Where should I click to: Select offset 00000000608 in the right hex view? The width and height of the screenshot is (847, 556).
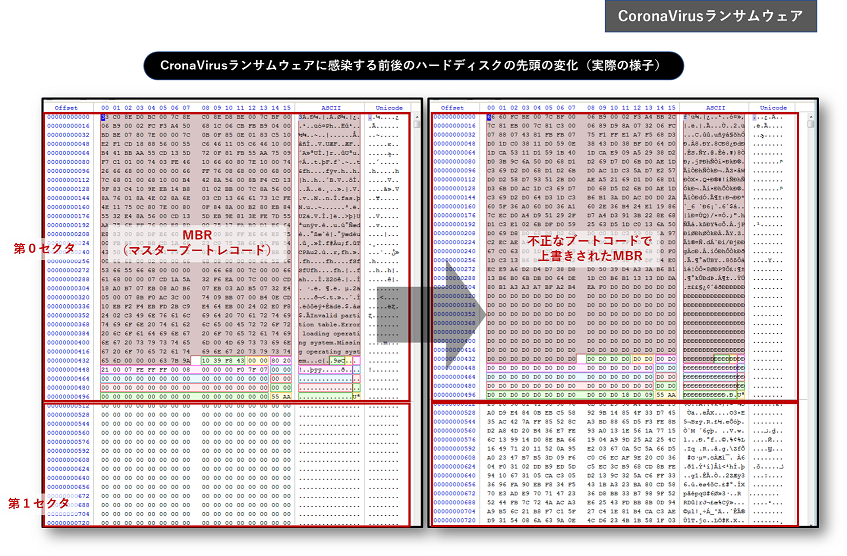pyautogui.click(x=455, y=458)
